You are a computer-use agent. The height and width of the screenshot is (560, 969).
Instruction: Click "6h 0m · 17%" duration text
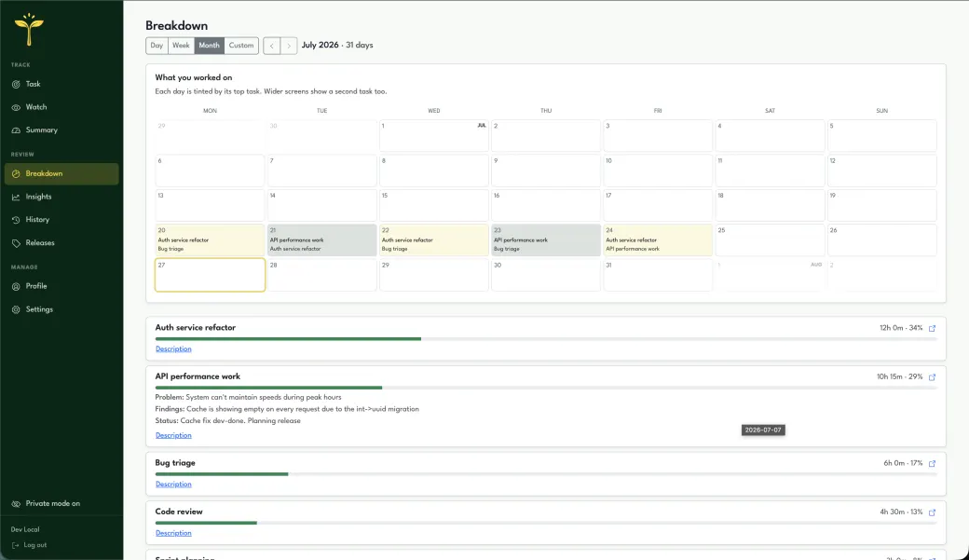(x=903, y=464)
